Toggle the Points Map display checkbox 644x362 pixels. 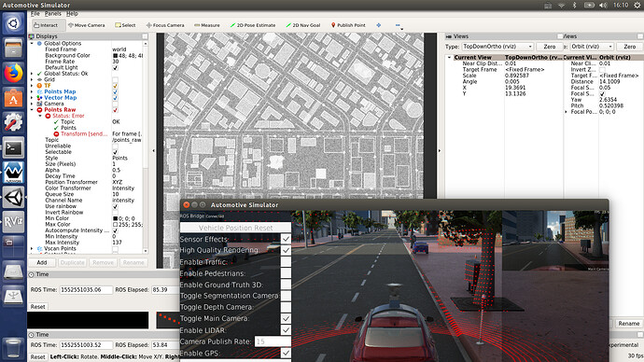coord(115,91)
